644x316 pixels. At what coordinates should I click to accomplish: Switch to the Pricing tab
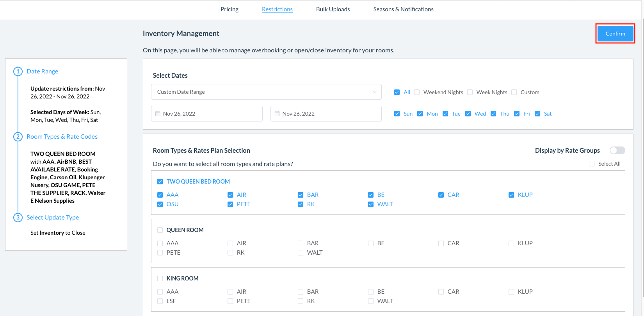coord(229,9)
